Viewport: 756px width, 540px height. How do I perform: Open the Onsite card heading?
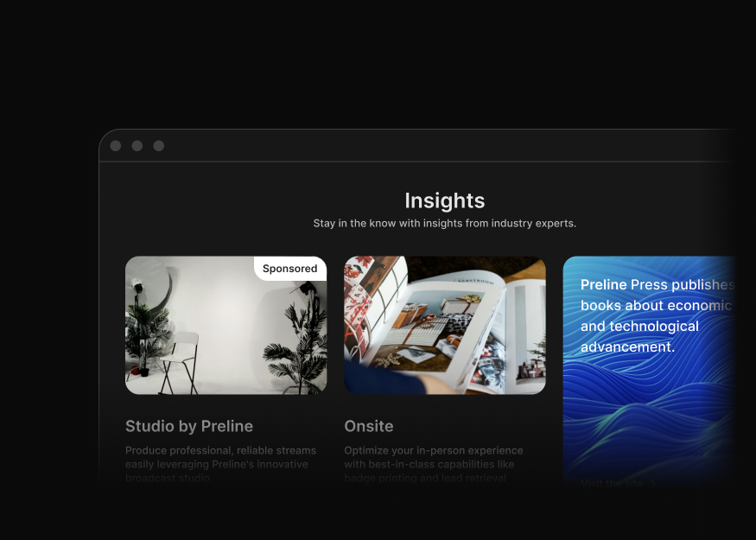(x=369, y=426)
